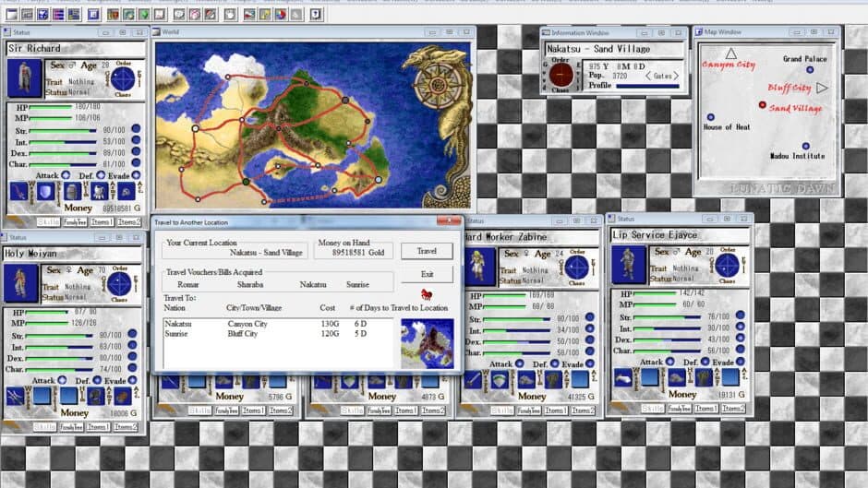Open Holy Meiyan's Items1 tab
Screen dimensions: 868x488
tap(99, 427)
